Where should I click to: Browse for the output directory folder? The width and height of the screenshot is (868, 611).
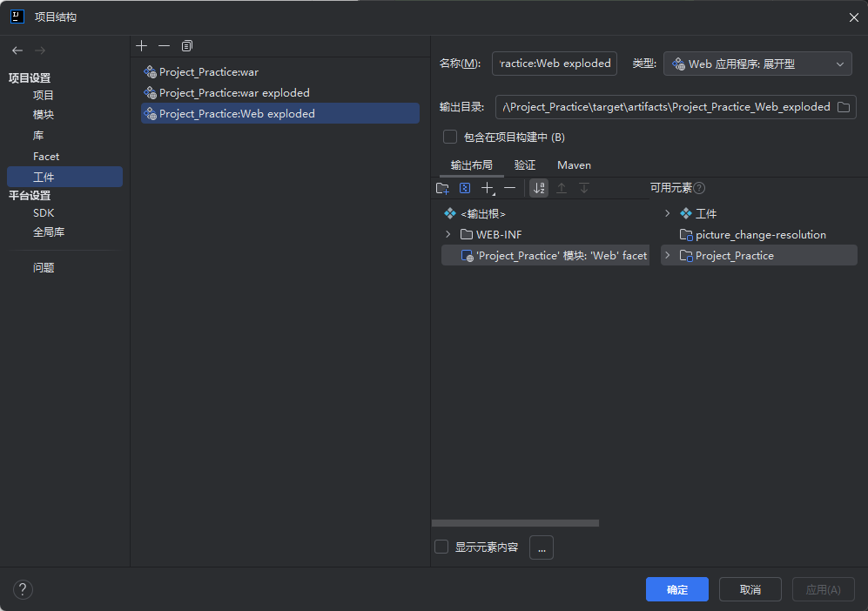coord(844,107)
